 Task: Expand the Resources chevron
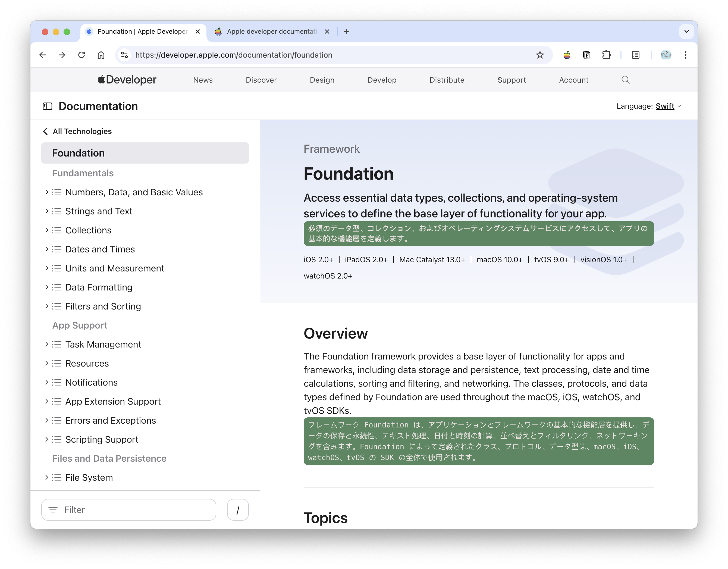click(x=47, y=363)
